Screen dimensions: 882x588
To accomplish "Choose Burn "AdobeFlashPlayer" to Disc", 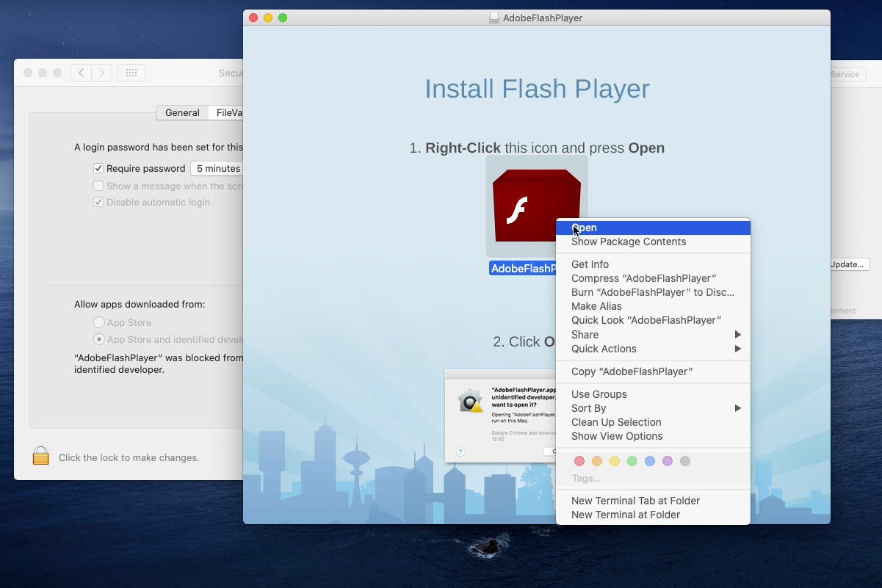I will [x=653, y=292].
